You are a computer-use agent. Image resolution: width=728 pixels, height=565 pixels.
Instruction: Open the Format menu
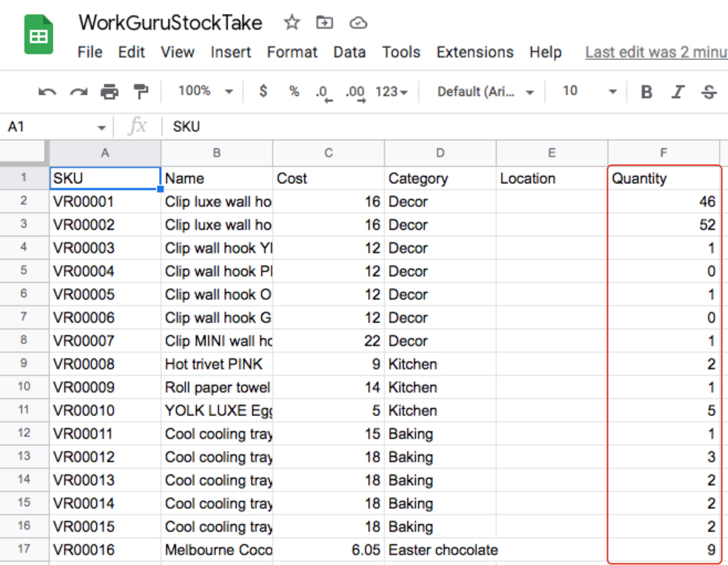292,52
